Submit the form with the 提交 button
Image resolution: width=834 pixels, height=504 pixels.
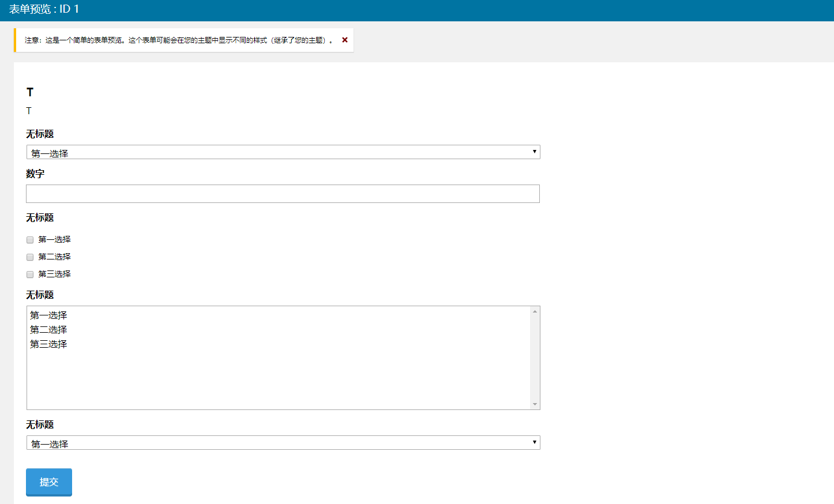tap(49, 482)
